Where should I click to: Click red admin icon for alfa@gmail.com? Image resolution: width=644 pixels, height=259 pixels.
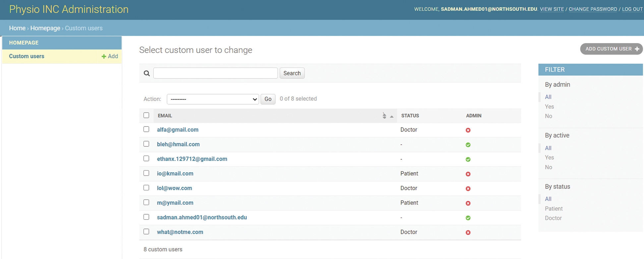[x=468, y=130]
